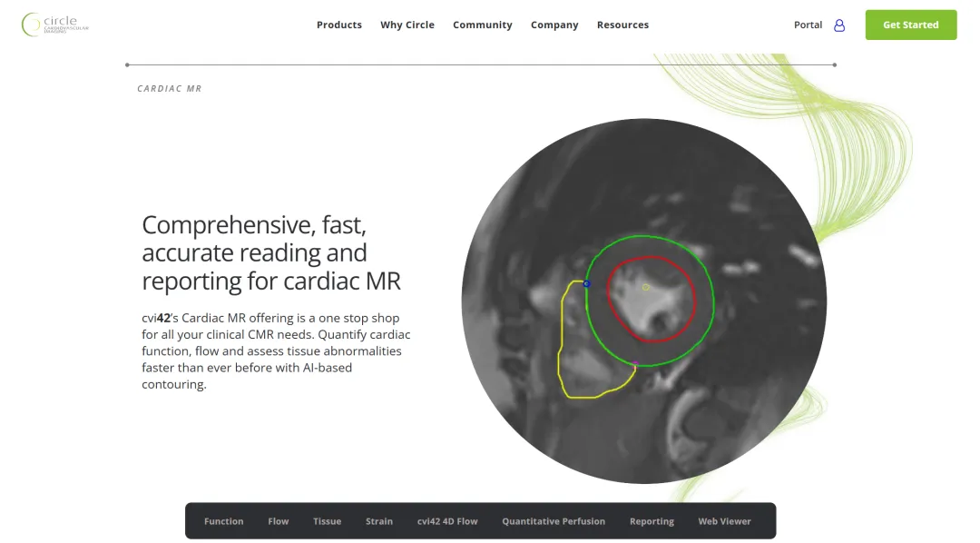The height and width of the screenshot is (543, 980).
Task: Jump to the Function section
Action: [224, 521]
